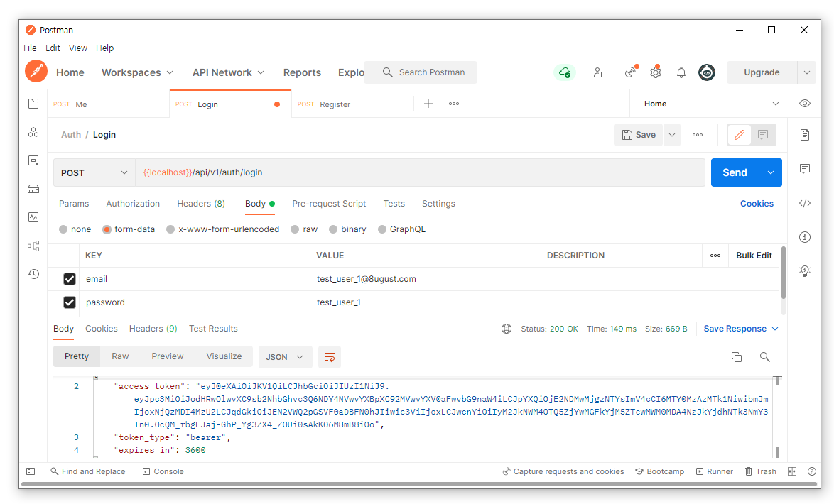Open environment quick look eye icon
The image size is (834, 504).
[805, 104]
